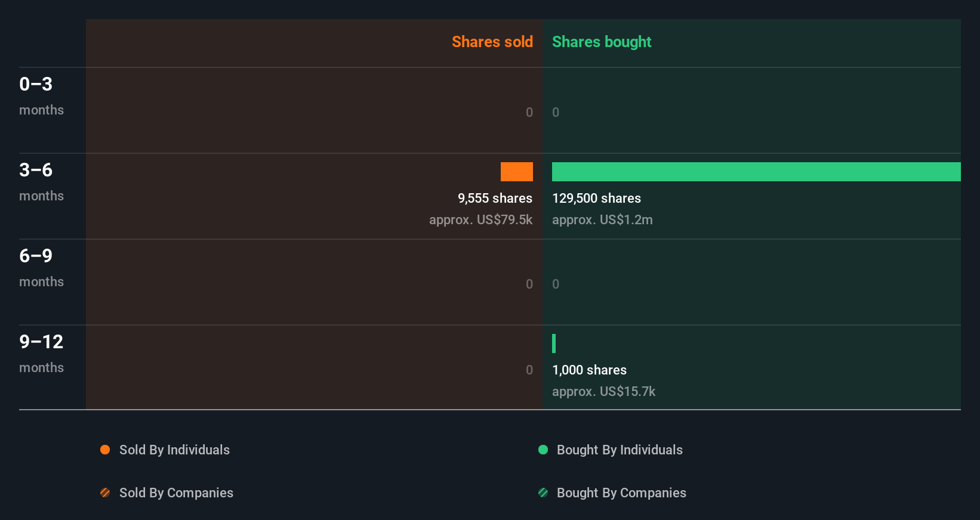The image size is (980, 520).
Task: Click the 9–12 months shares sold zero
Action: click(529, 370)
